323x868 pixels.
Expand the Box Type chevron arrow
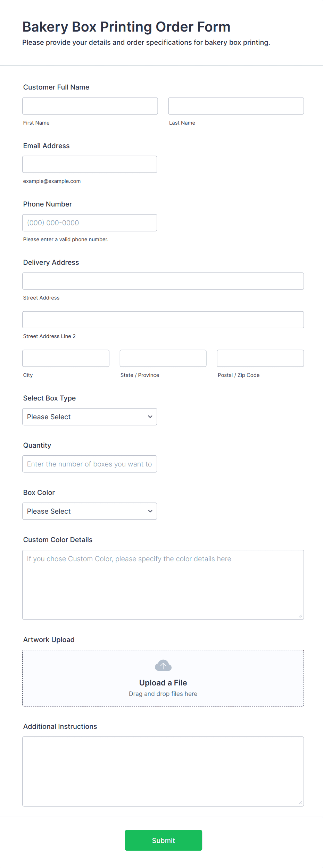tap(150, 416)
